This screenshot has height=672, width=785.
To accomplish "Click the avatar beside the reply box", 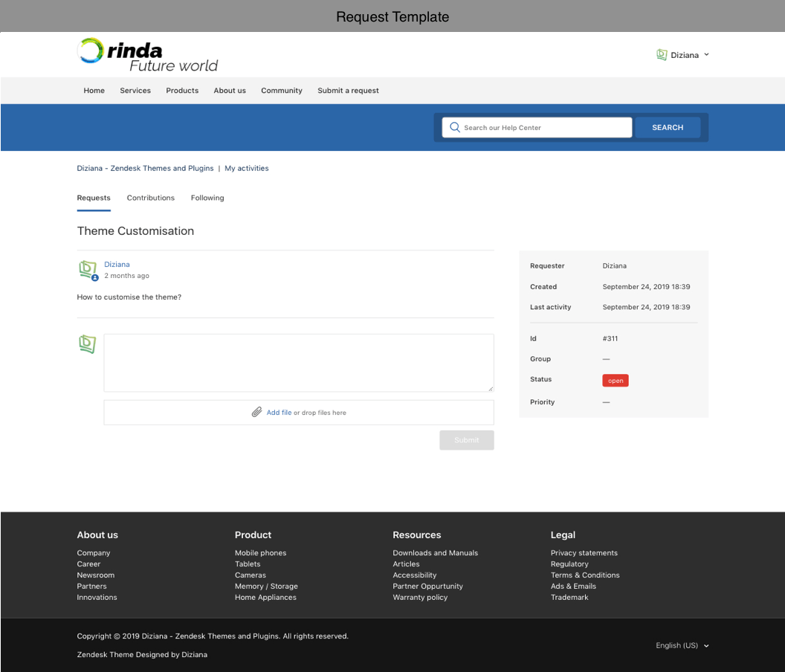I will pyautogui.click(x=88, y=343).
